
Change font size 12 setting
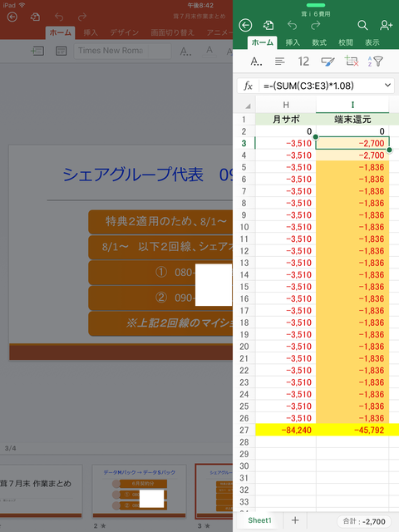pyautogui.click(x=303, y=62)
